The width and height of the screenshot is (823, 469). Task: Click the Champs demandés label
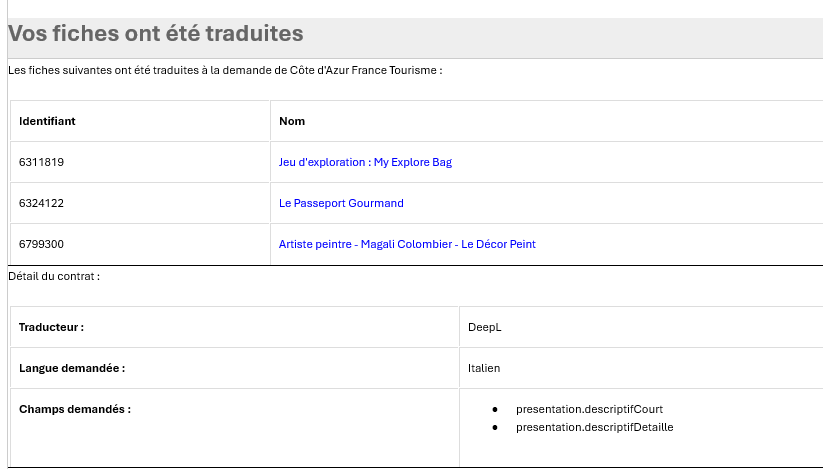tap(75, 409)
